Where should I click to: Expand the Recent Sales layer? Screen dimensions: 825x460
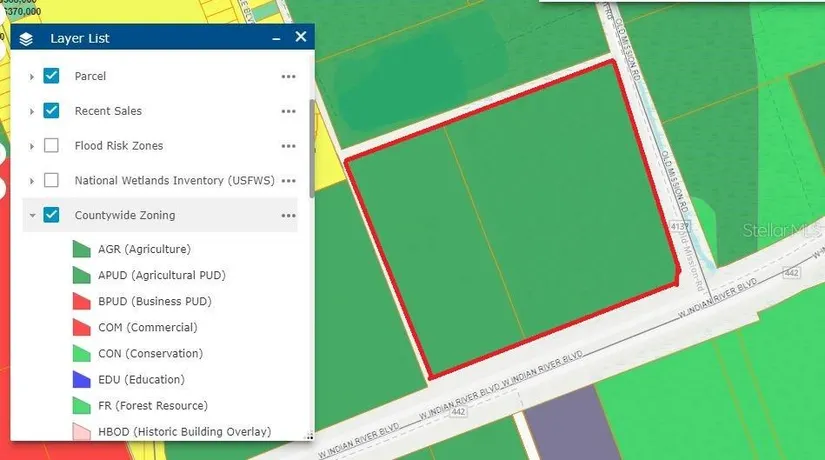(x=32, y=111)
